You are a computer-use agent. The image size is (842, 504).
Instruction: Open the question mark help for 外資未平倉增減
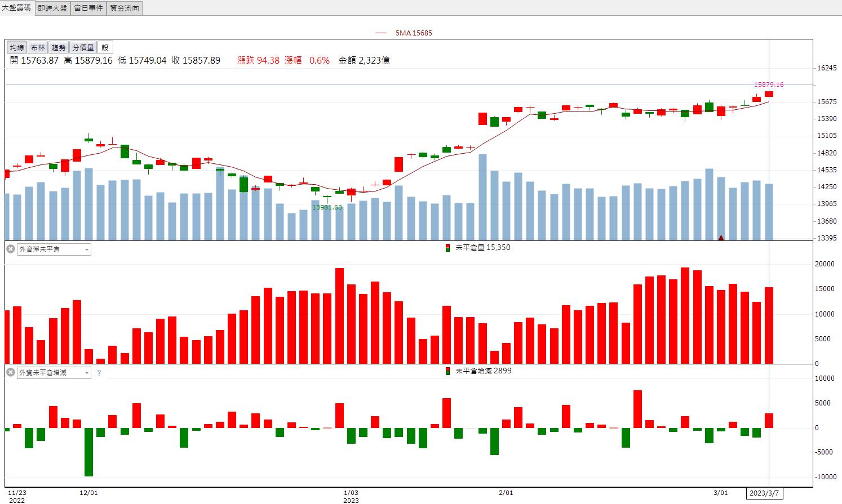coord(99,373)
